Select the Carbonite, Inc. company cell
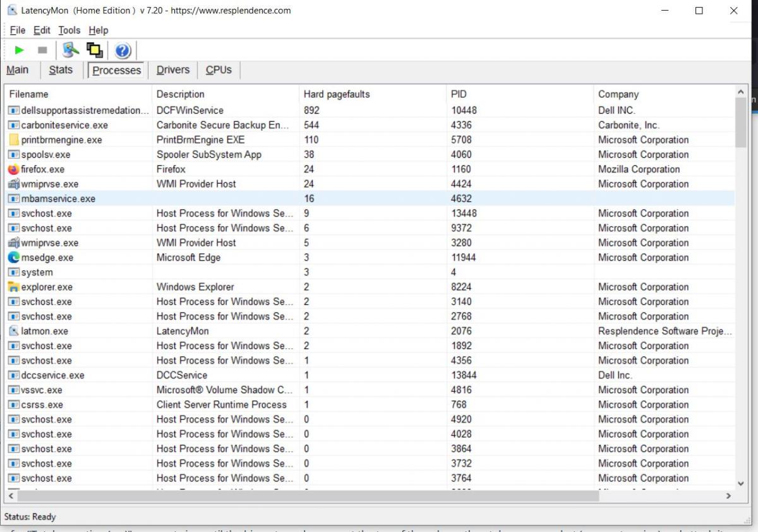This screenshot has width=758, height=532. click(x=629, y=125)
